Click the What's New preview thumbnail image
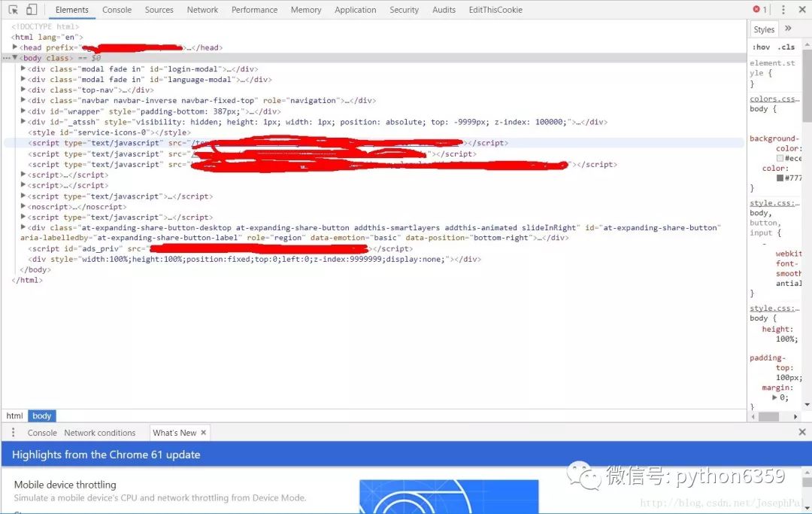The image size is (812, 514). (449, 497)
